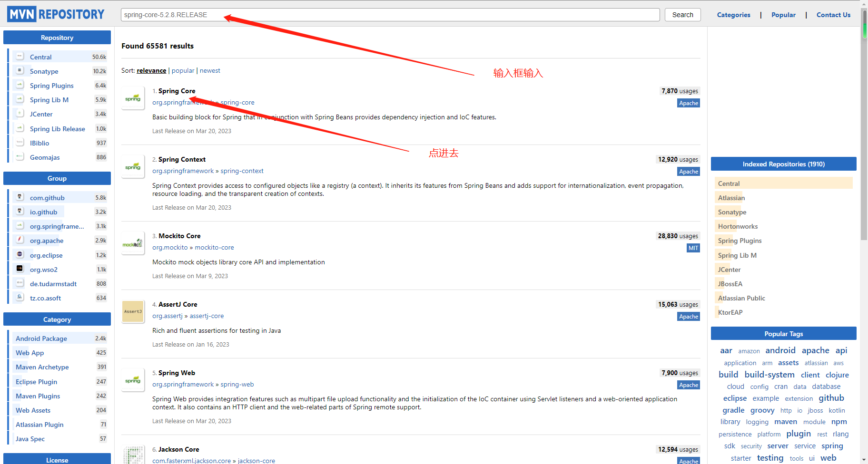Click the Spring Lib M repository icon

click(x=20, y=99)
